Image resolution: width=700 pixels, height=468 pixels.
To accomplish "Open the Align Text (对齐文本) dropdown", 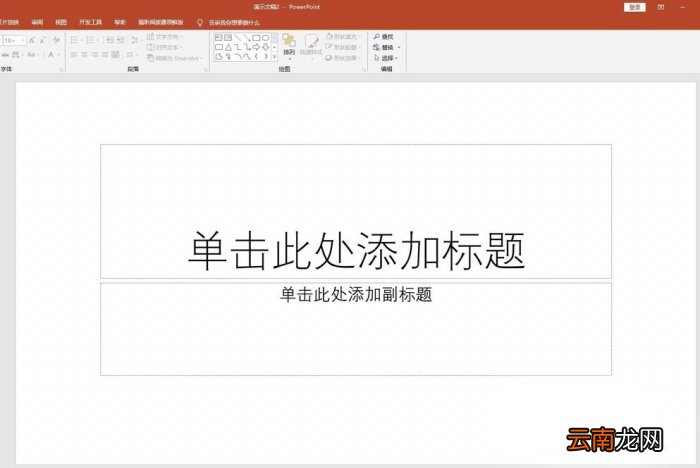I will pyautogui.click(x=165, y=47).
